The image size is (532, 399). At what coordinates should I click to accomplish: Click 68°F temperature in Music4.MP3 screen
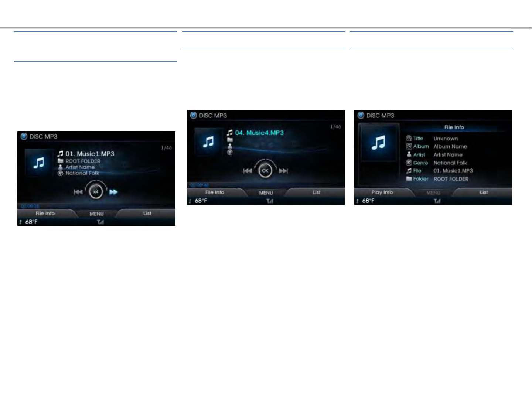201,201
